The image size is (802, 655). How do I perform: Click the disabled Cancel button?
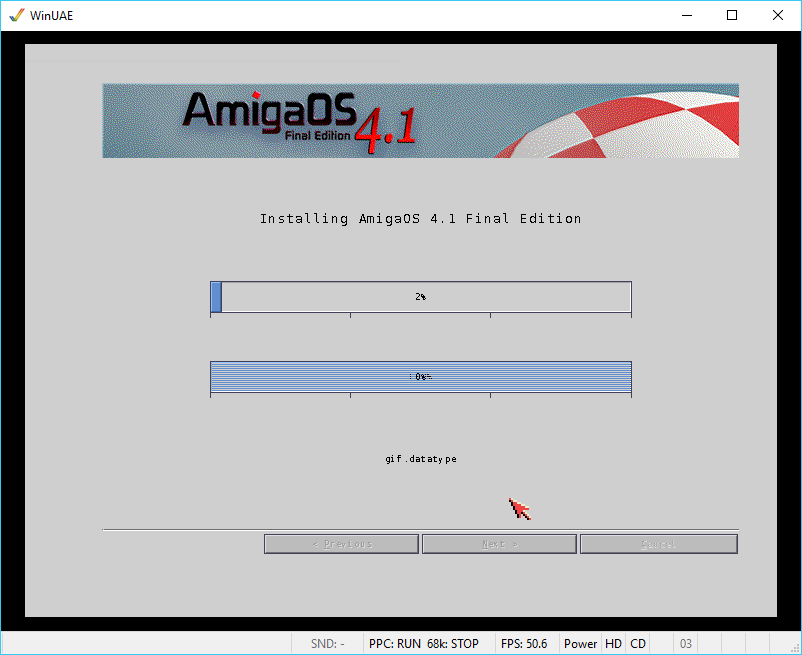tap(659, 544)
